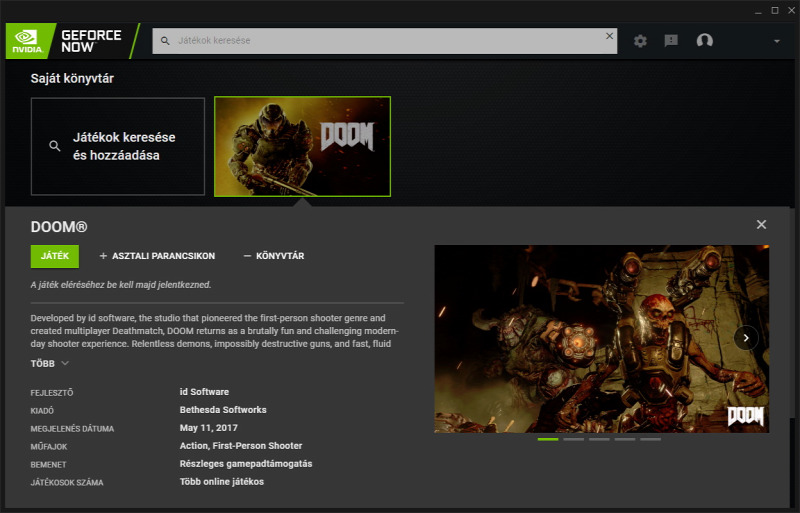Image resolution: width=800 pixels, height=513 pixels.
Task: Click the 'May 11, 2017' release date
Action: pos(209,428)
